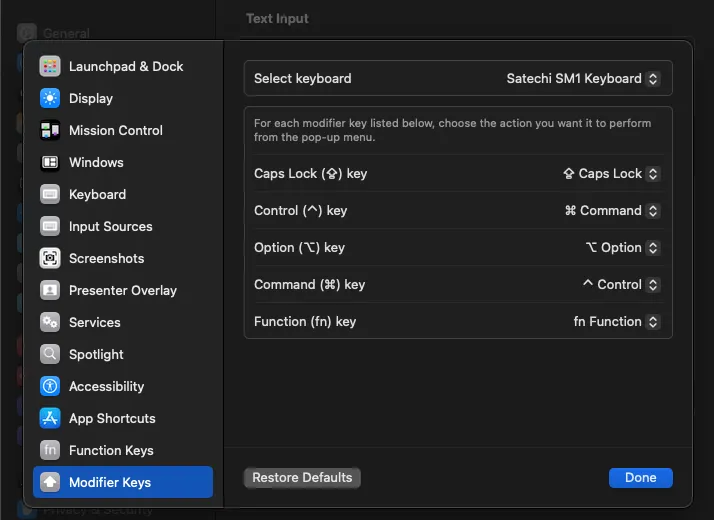Click the Mission Control icon
Image resolution: width=714 pixels, height=520 pixels.
coord(50,130)
